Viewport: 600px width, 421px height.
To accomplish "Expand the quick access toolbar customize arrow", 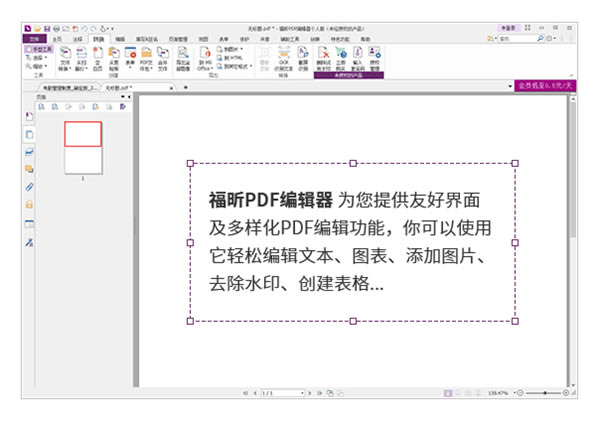I will (x=112, y=29).
